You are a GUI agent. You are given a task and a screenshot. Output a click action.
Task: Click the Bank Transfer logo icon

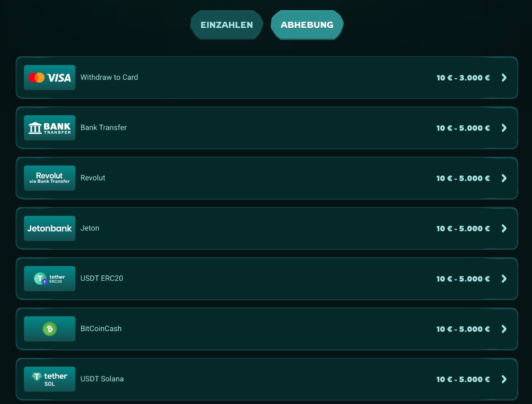coord(50,128)
